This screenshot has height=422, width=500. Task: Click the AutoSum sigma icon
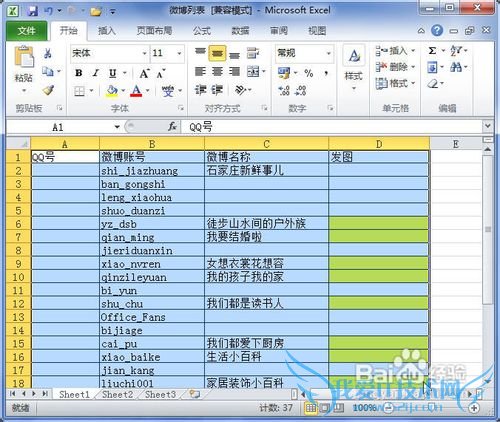pos(432,51)
